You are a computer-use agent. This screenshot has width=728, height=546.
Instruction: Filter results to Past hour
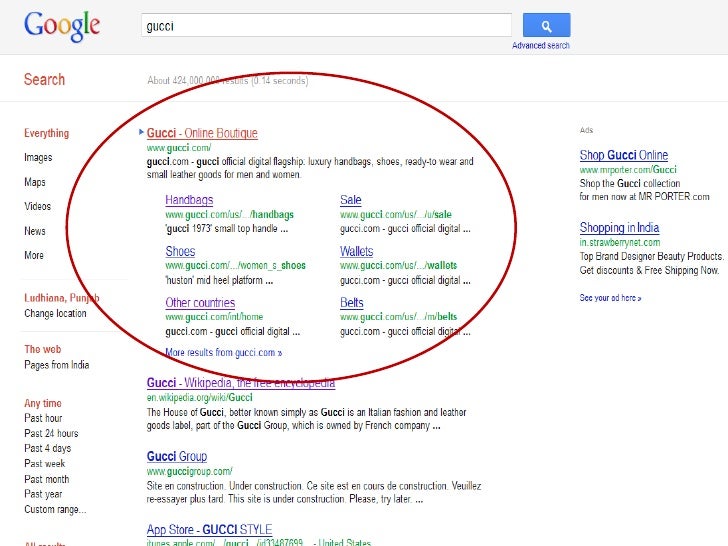[x=43, y=418]
